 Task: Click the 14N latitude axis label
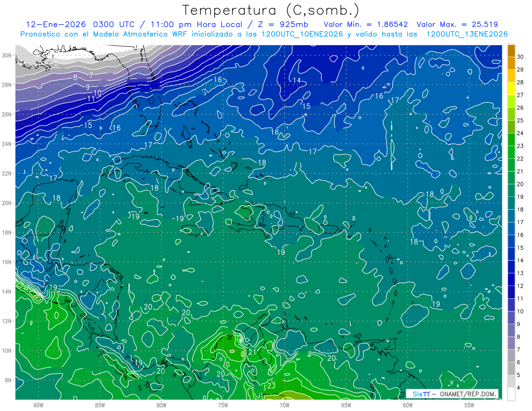click(7, 291)
